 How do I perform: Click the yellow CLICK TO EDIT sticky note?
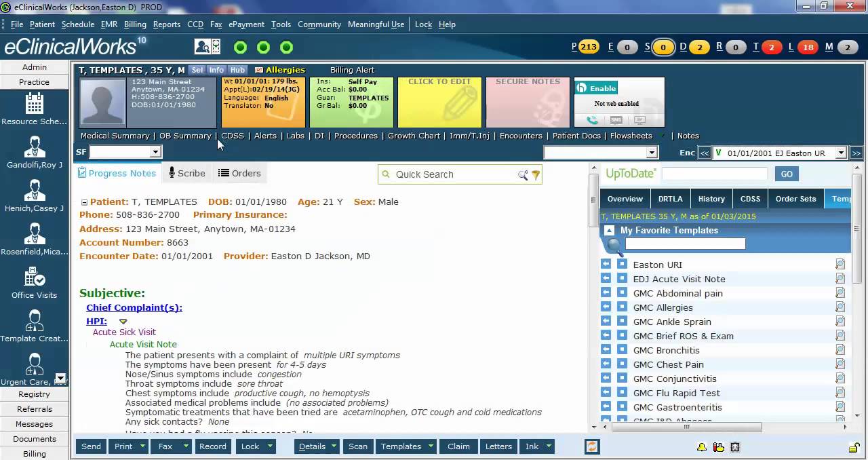(x=439, y=102)
